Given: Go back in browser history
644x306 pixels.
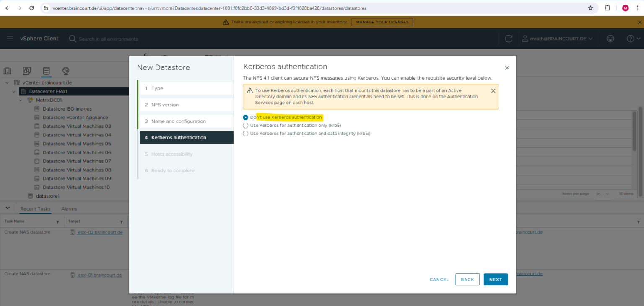Looking at the screenshot, I should 8,8.
